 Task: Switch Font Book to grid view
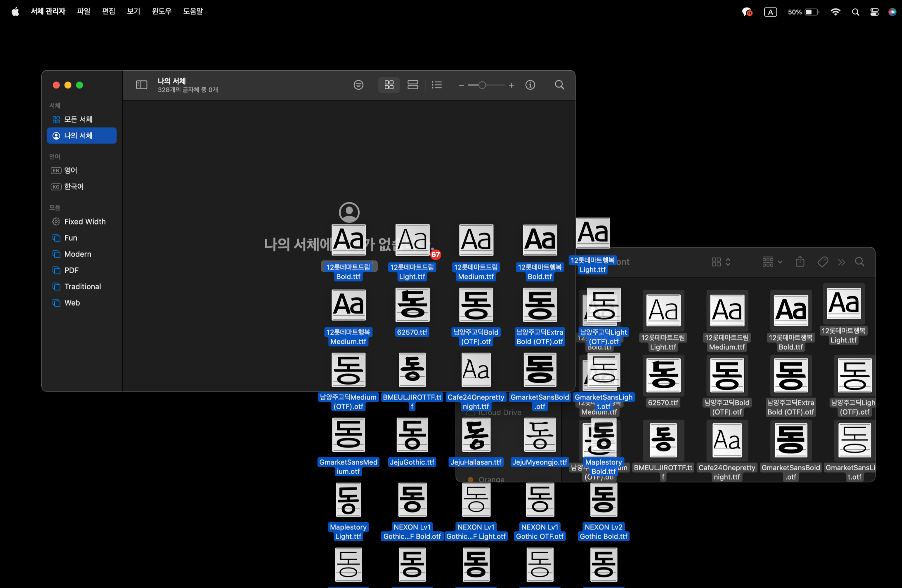pos(389,85)
